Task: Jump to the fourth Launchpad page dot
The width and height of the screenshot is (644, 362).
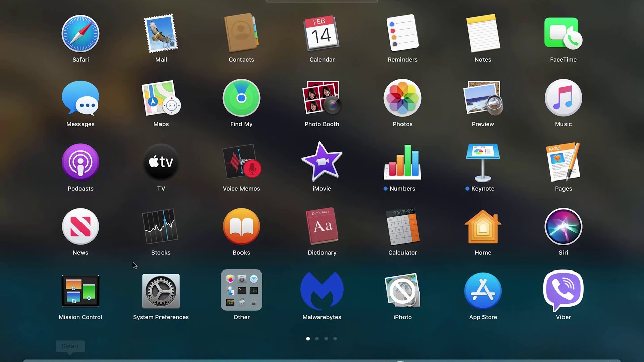Action: [335, 339]
